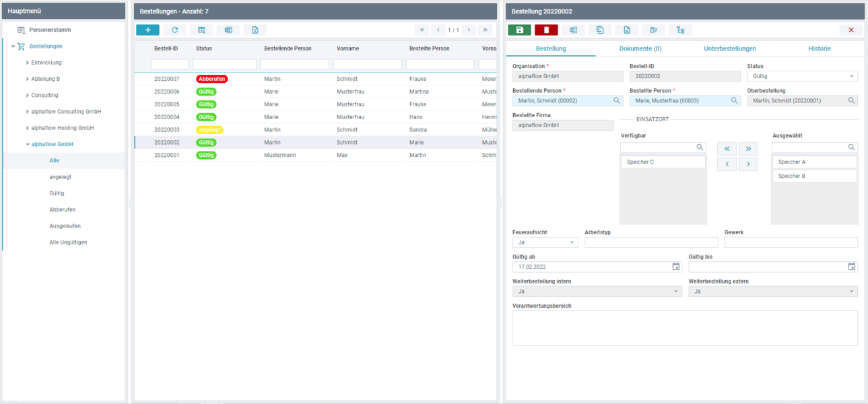Click the red trash delete icon
This screenshot has height=404, width=868.
point(546,30)
